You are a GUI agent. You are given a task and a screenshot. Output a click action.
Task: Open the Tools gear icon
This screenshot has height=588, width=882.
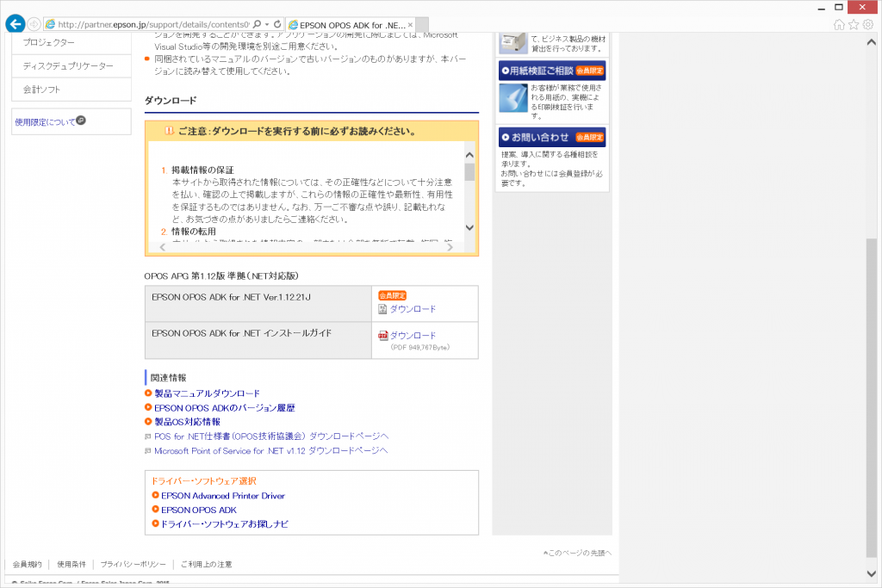pyautogui.click(x=867, y=24)
